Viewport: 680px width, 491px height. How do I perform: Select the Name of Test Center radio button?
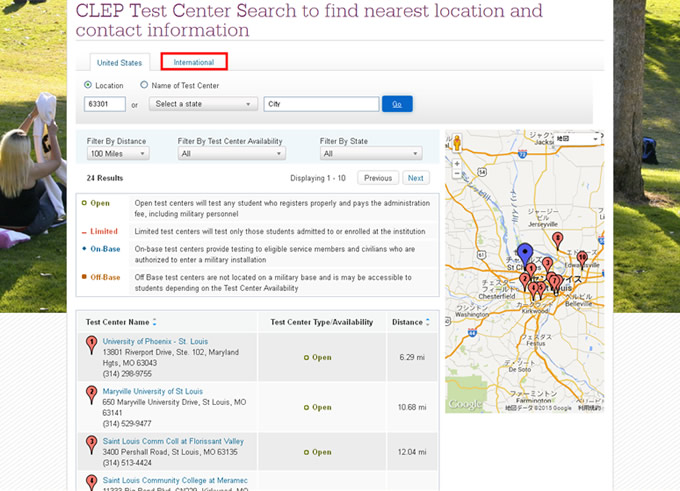tap(144, 85)
